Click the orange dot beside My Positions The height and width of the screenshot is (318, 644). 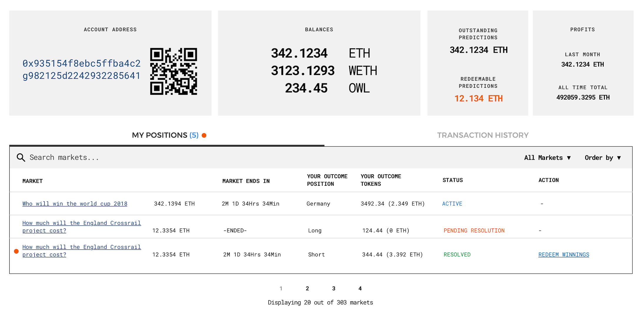click(204, 135)
